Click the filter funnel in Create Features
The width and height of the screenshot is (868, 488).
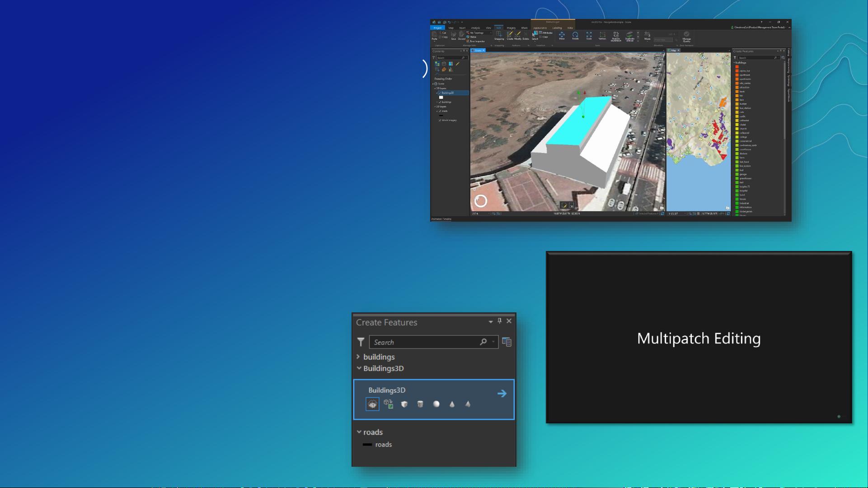[x=361, y=342]
